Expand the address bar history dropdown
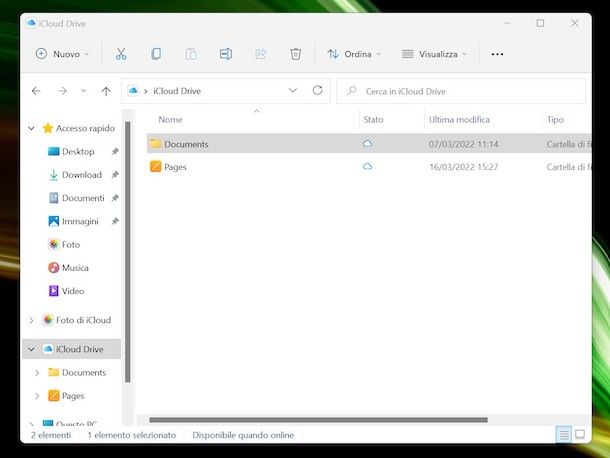The width and height of the screenshot is (610, 458). coord(293,91)
